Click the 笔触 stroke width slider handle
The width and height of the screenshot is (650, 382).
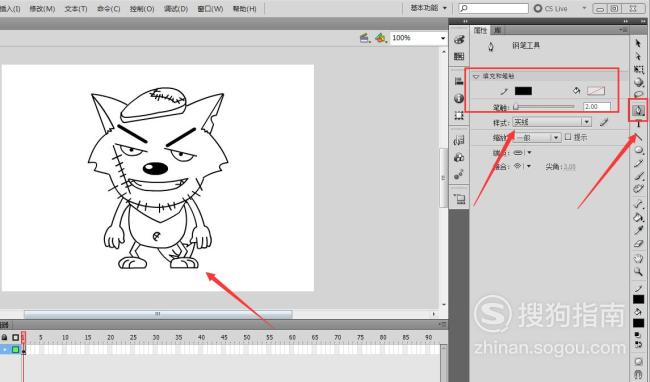click(x=516, y=107)
